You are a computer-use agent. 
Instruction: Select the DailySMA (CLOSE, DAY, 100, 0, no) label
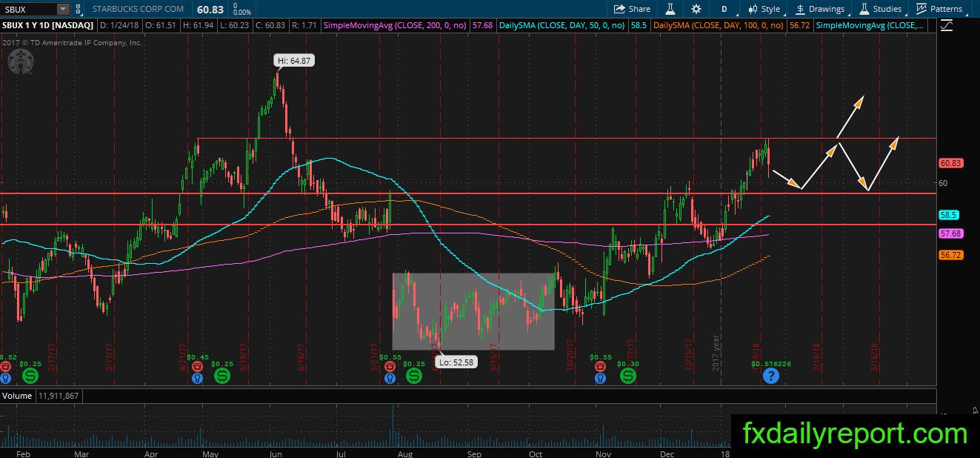click(x=719, y=25)
